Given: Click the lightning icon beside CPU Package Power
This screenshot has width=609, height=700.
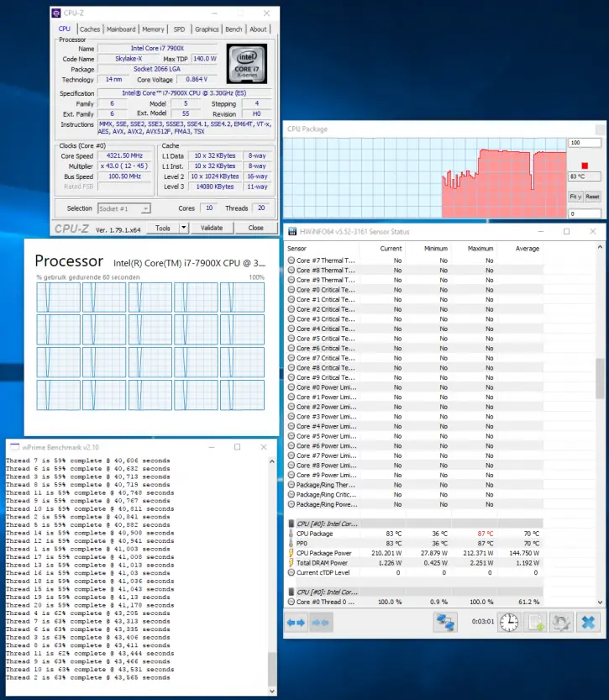Looking at the screenshot, I should (x=291, y=553).
